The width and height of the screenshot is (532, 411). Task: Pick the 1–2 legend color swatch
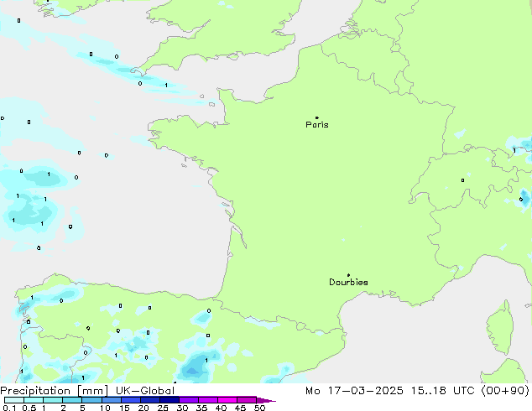pos(53,400)
